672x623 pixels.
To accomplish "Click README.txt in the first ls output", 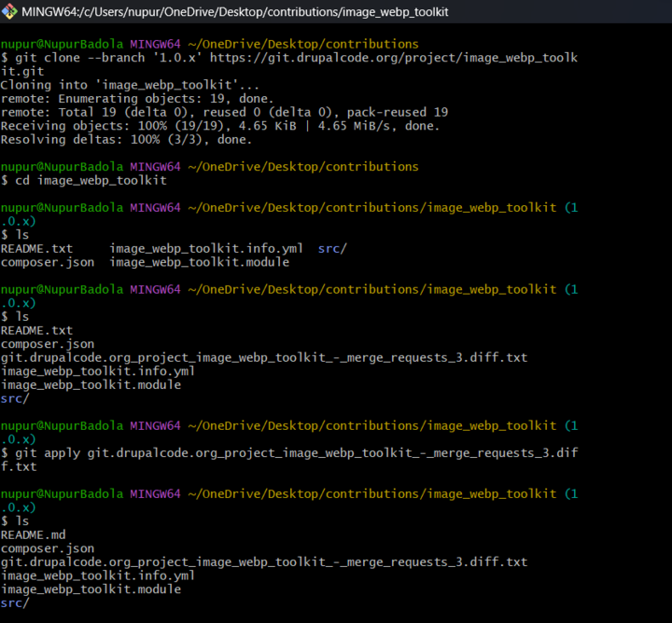I will point(36,249).
